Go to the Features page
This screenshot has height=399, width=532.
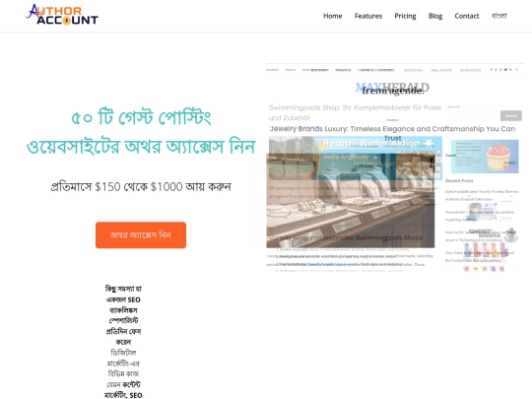[x=368, y=16]
